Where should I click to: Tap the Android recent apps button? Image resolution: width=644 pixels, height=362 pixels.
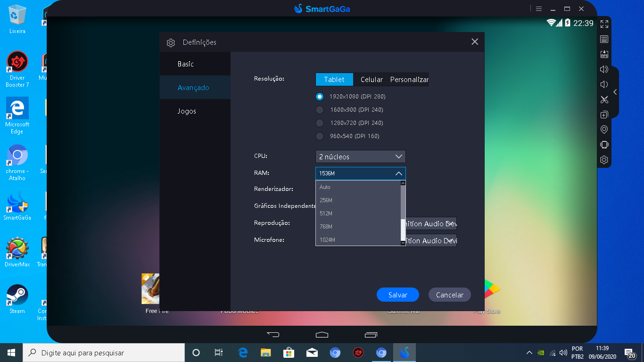(371, 335)
